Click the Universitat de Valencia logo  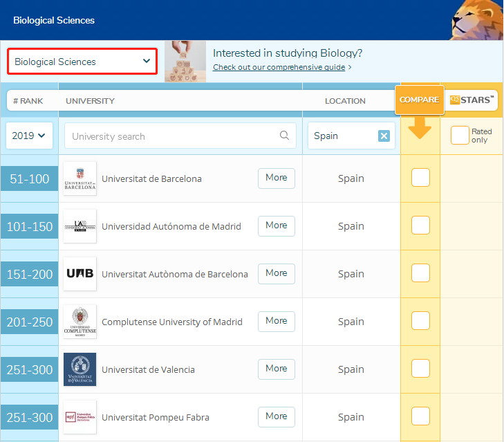(x=80, y=369)
